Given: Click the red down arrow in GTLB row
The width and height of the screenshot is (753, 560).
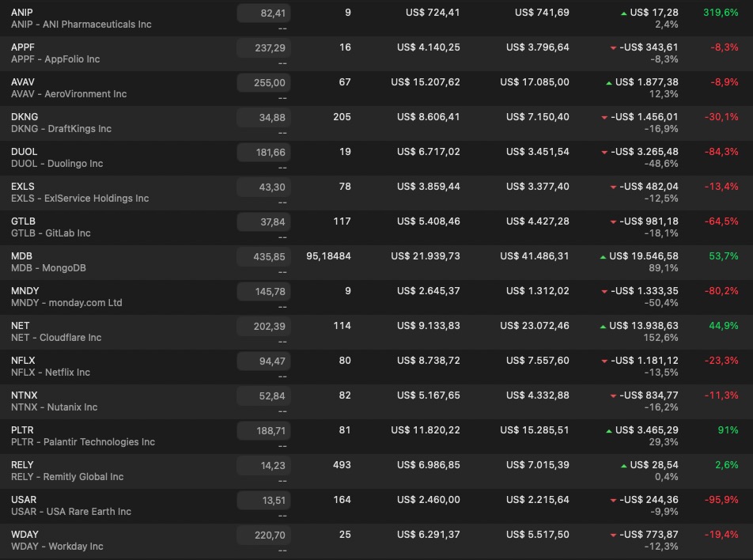Looking at the screenshot, I should coord(613,222).
